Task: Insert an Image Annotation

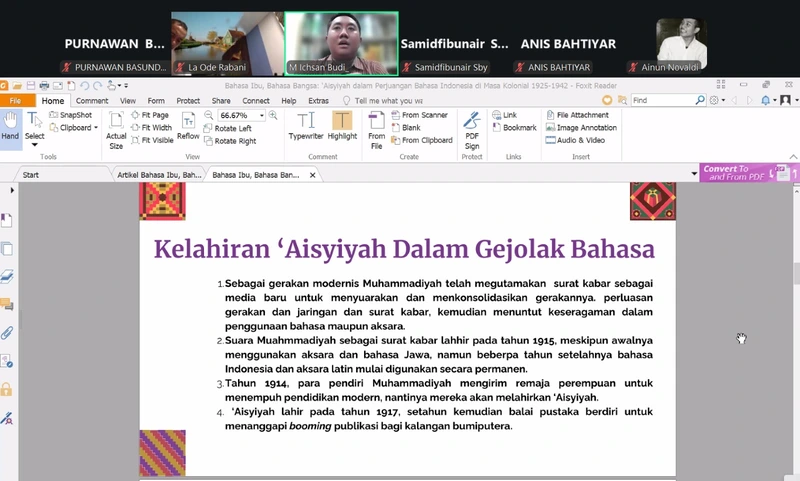Action: tap(581, 128)
